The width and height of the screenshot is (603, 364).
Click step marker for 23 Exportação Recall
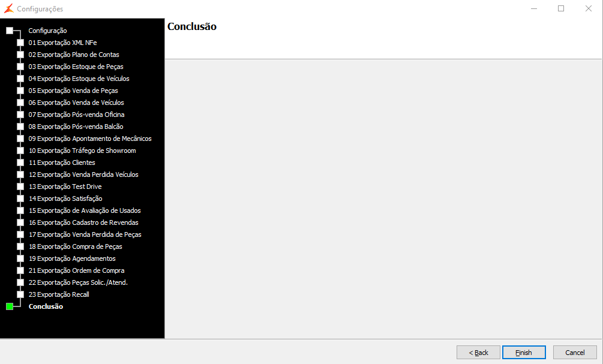pos(20,294)
